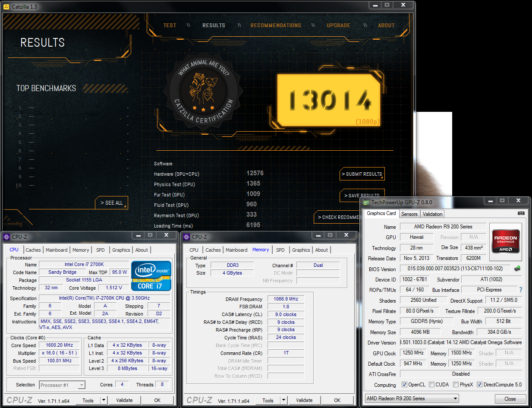Open Memory tab in left CPU-Z window
532x408 pixels.
(81, 250)
